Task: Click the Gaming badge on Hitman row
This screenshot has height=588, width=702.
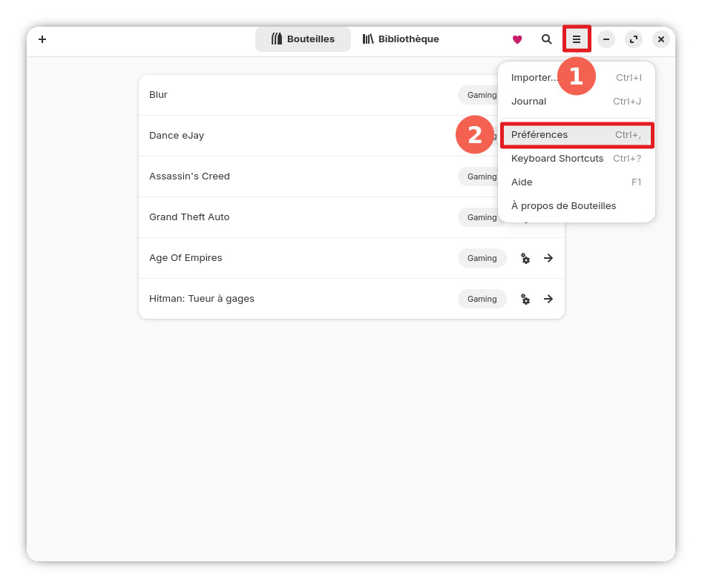Action: tap(482, 299)
